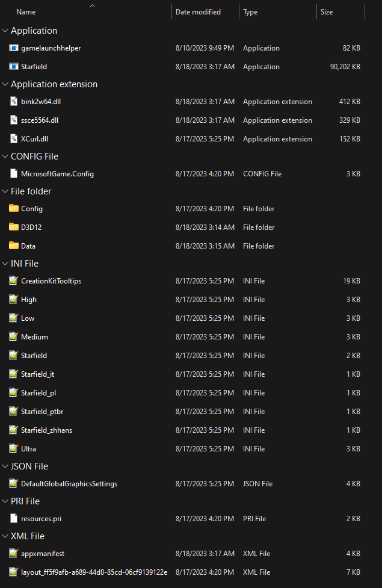382x588 pixels.
Task: Click the Starfield_pl INI file icon
Action: click(13, 392)
